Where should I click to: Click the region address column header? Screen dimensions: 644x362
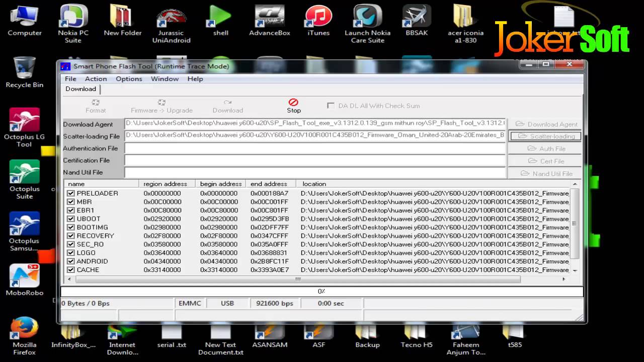(x=167, y=184)
